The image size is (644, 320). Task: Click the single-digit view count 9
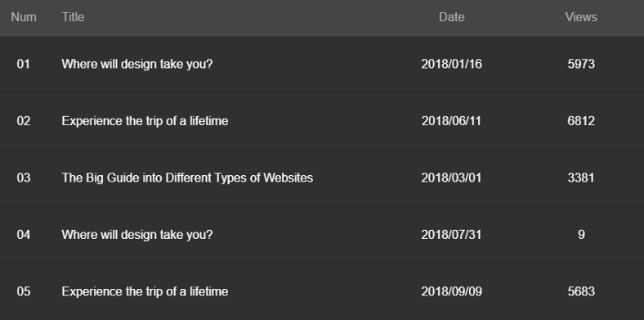coord(581,234)
